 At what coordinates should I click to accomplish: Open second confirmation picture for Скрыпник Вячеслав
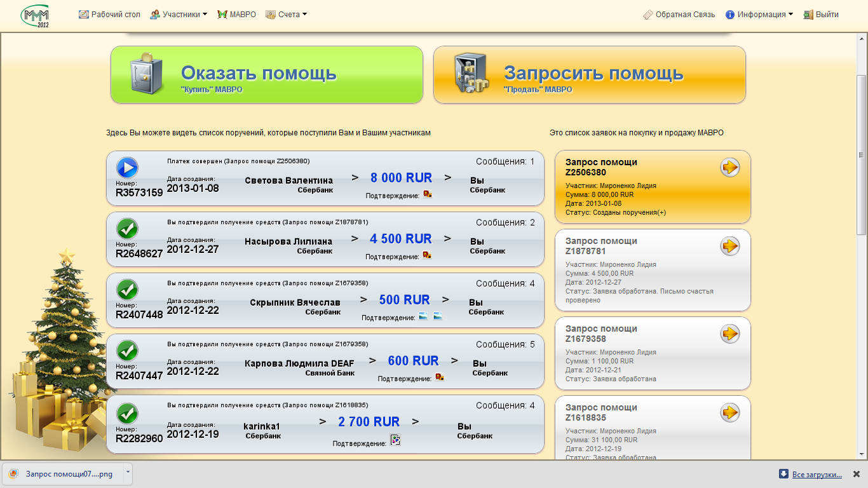point(438,316)
